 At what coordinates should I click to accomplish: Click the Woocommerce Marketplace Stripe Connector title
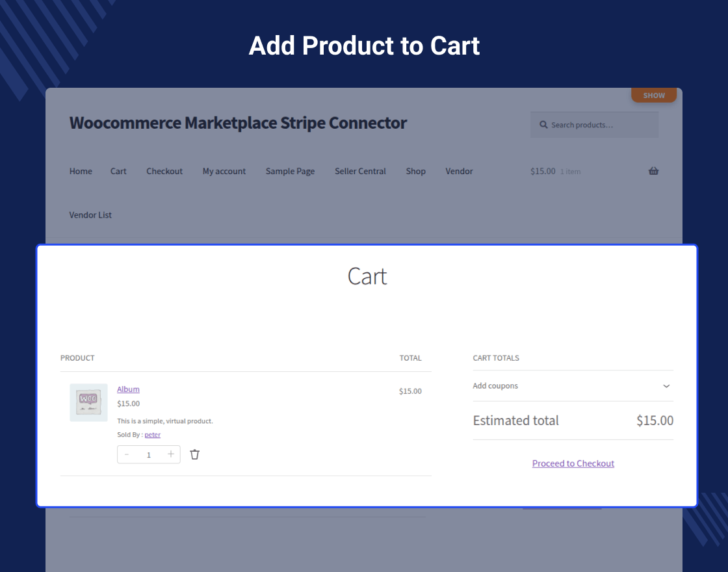238,123
